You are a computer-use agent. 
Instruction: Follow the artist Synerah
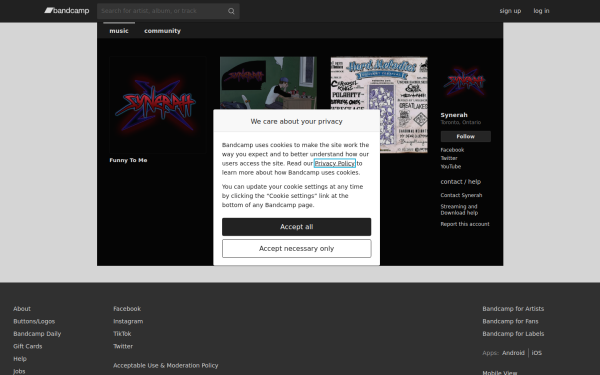(465, 136)
